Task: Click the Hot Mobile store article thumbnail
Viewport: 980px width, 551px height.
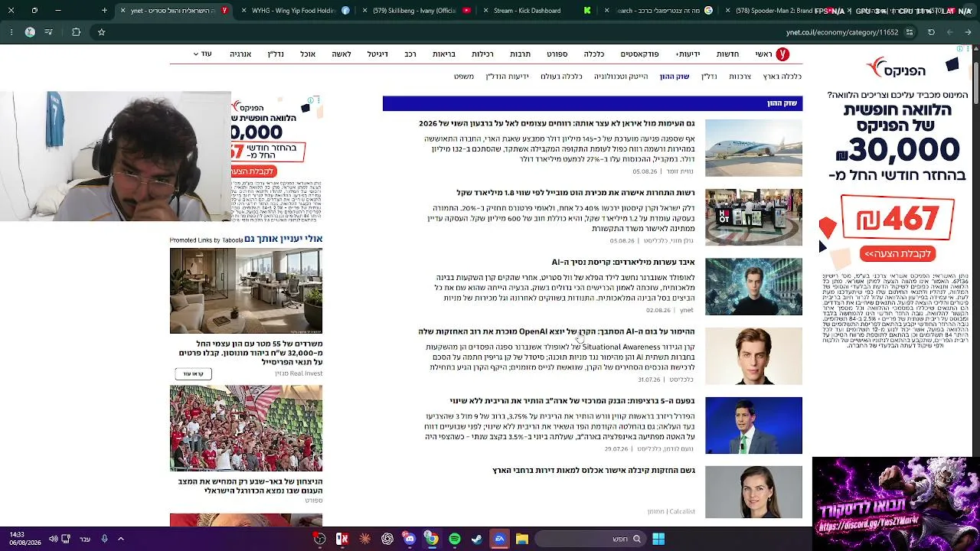Action: (753, 217)
